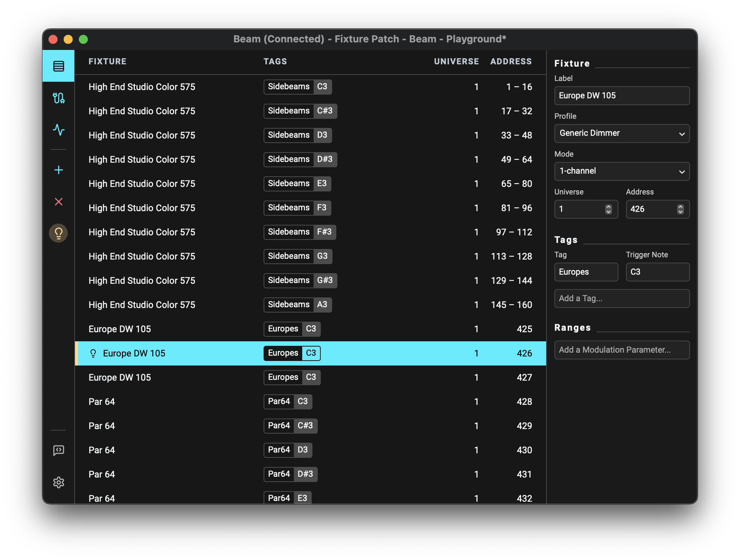Select the patch/routing icon in sidebar
This screenshot has width=740, height=560.
pos(58,98)
